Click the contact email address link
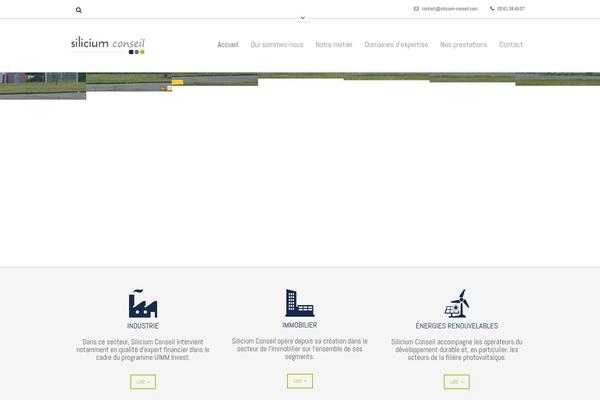This screenshot has height=400, width=600. [x=450, y=9]
